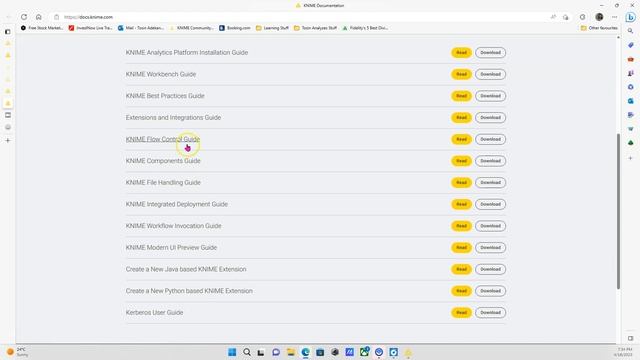Viewport: 640px width, 360px height.
Task: Open the KNIME Best Practices Guide link
Action: [165, 96]
